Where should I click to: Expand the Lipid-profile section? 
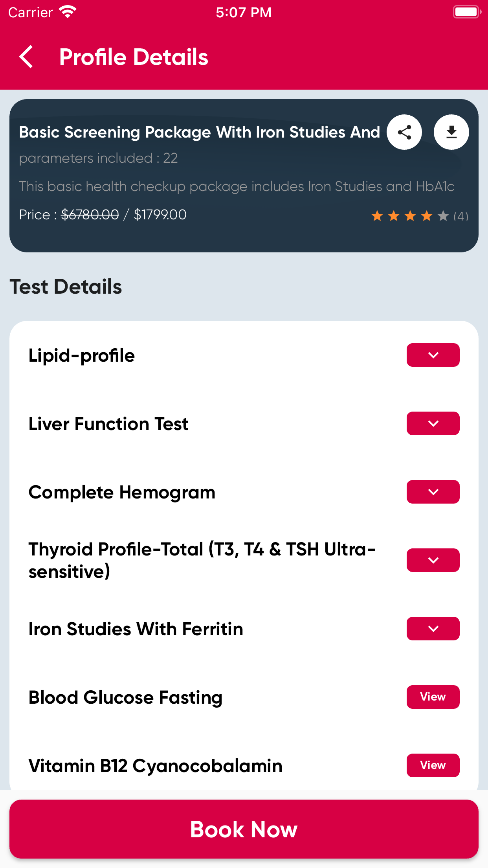click(433, 355)
